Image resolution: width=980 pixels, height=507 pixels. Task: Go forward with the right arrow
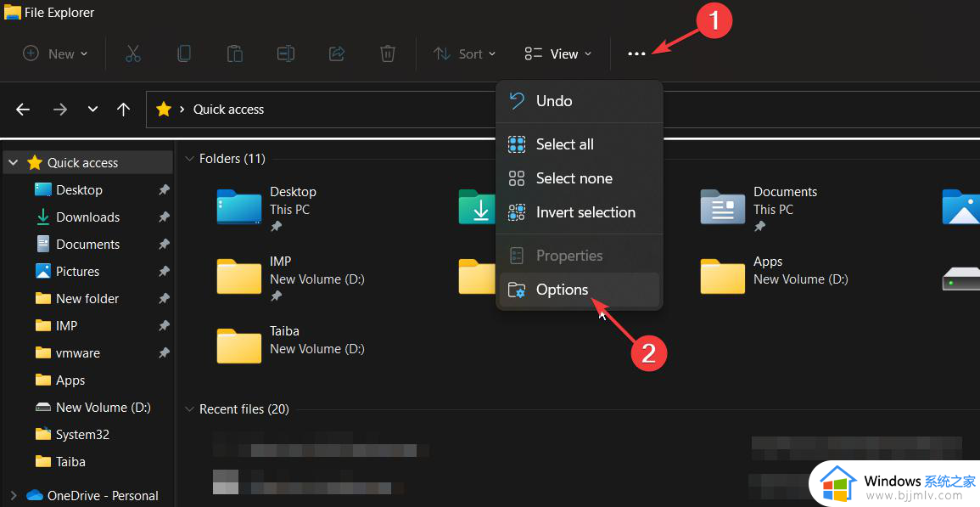click(60, 110)
